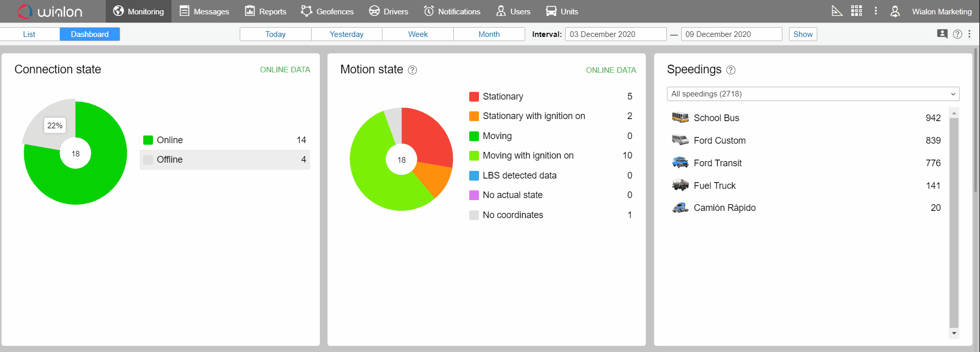Viewport: 980px width, 352px height.
Task: Open the Reports tab
Action: (265, 11)
